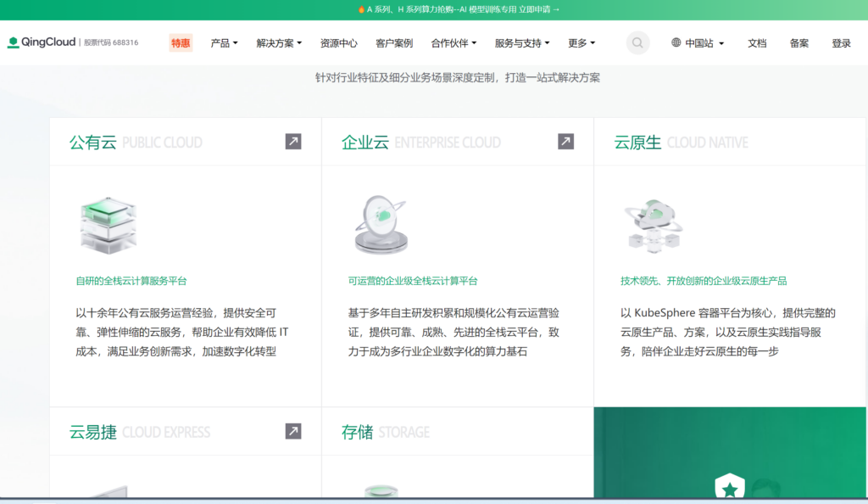Image resolution: width=868 pixels, height=504 pixels.
Task: Expand the 更多 dropdown
Action: (581, 42)
